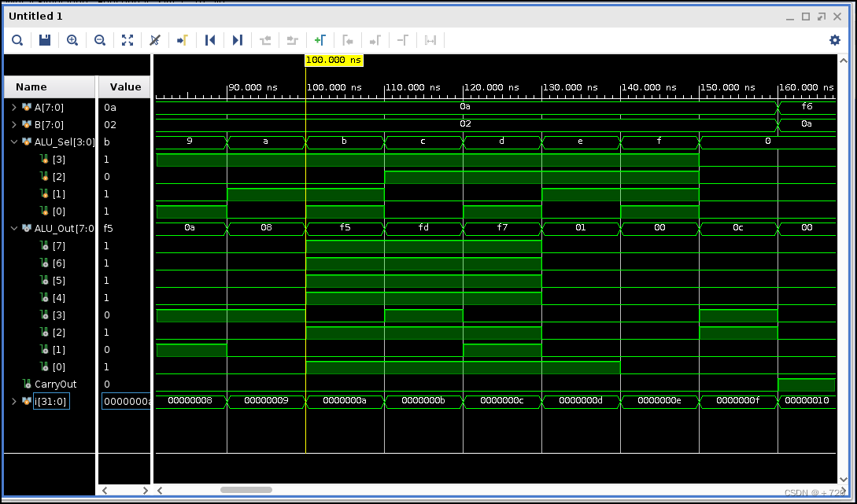
Task: Click the Zoom Fit icon
Action: pyautogui.click(x=127, y=40)
